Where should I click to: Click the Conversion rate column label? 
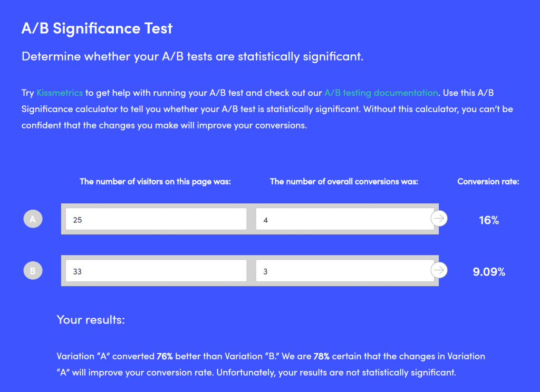[488, 182]
